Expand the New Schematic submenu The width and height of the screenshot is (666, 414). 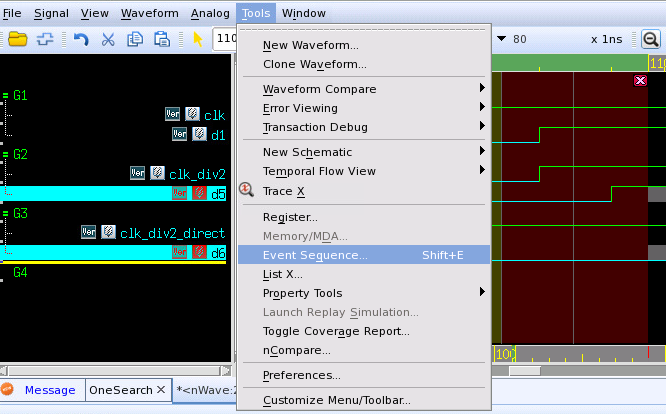click(482, 151)
